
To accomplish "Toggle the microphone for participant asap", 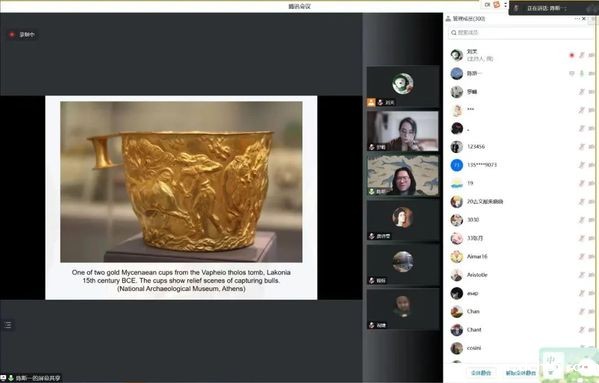I will (581, 293).
